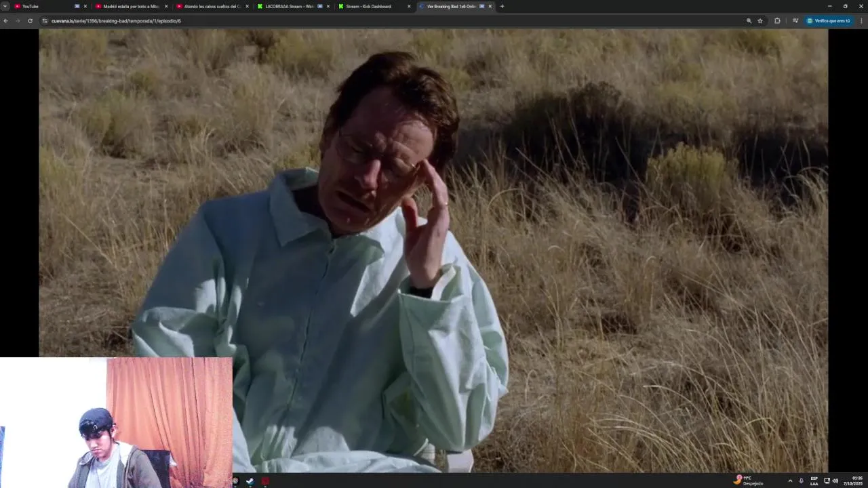The image size is (868, 488).
Task: Open the browser three-dot menu
Action: coord(861,21)
